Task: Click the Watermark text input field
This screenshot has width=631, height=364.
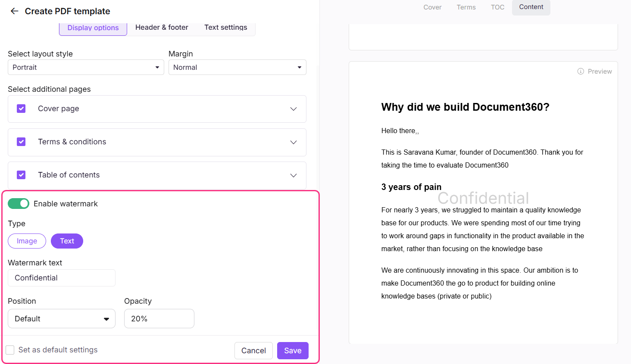Action: pos(62,278)
